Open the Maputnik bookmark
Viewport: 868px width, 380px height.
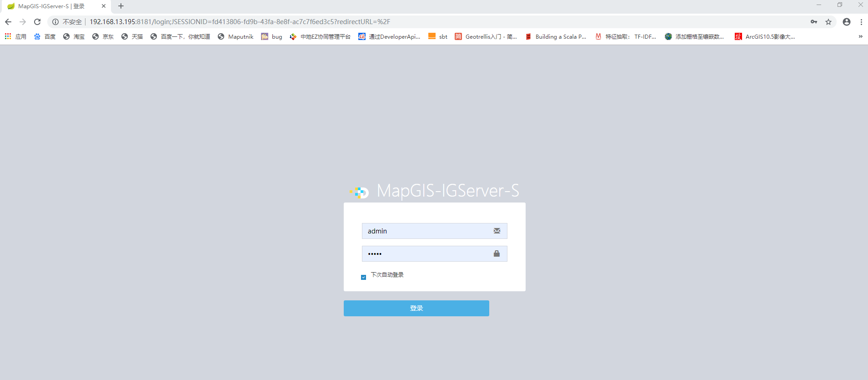click(x=236, y=36)
